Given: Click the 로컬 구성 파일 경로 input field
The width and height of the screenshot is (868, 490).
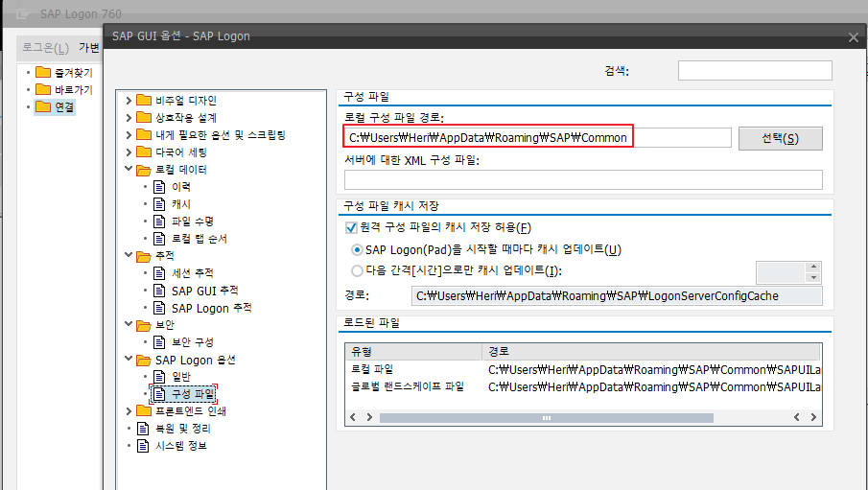Looking at the screenshot, I should tap(537, 137).
